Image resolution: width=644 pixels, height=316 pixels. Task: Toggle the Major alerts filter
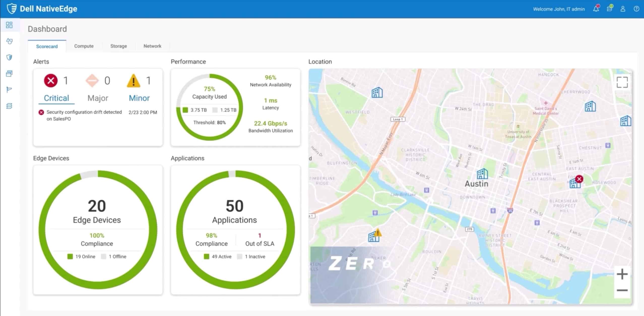click(x=98, y=98)
